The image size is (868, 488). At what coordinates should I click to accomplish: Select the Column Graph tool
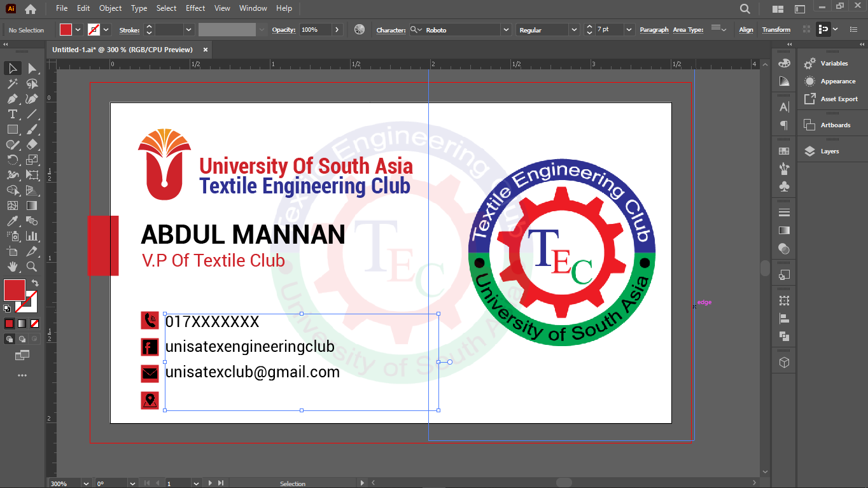tap(32, 236)
